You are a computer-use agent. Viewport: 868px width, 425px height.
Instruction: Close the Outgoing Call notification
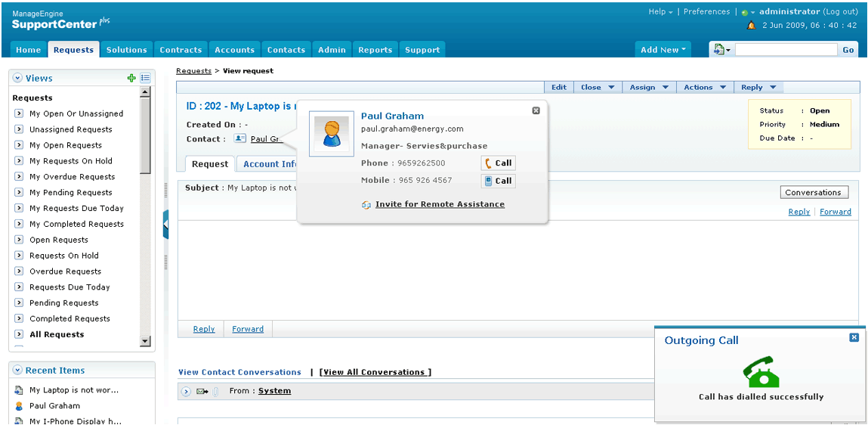click(854, 337)
